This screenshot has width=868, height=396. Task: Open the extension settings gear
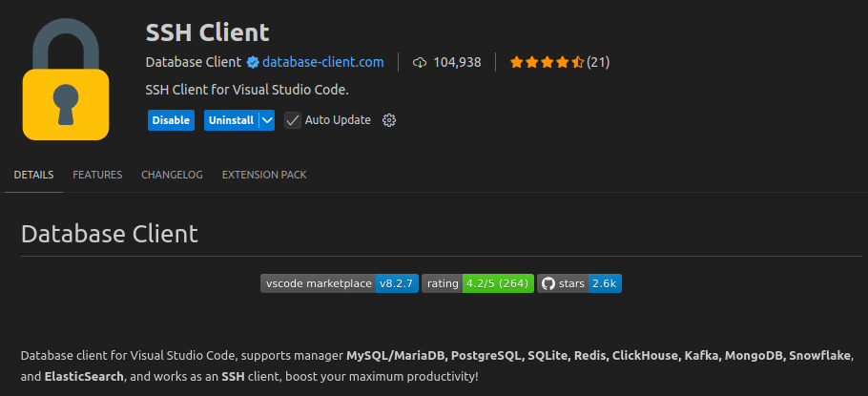click(389, 120)
